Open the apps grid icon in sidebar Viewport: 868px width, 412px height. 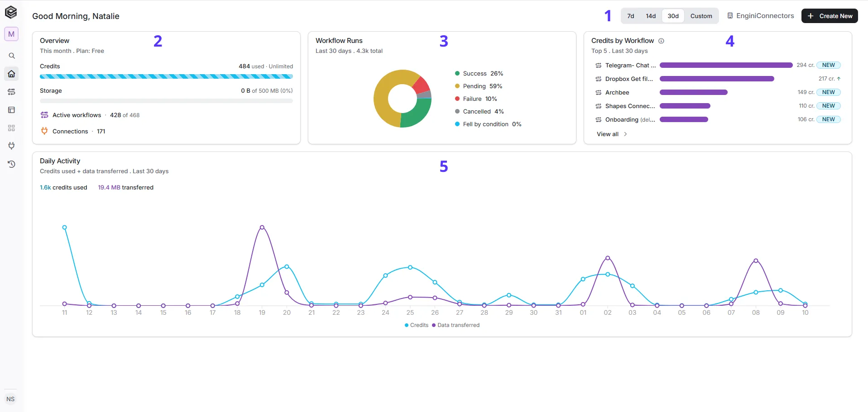12,128
